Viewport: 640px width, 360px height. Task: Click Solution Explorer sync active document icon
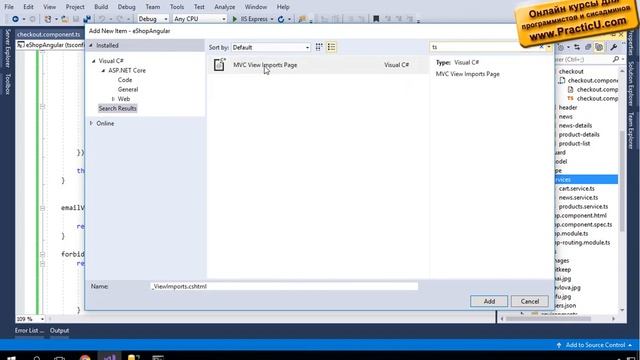(577, 48)
